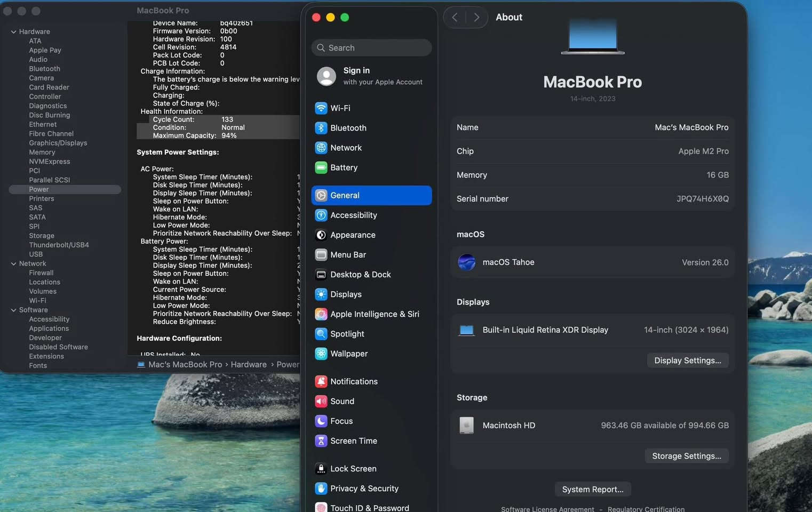
Task: Click the Focus moon icon in sidebar
Action: click(x=321, y=421)
